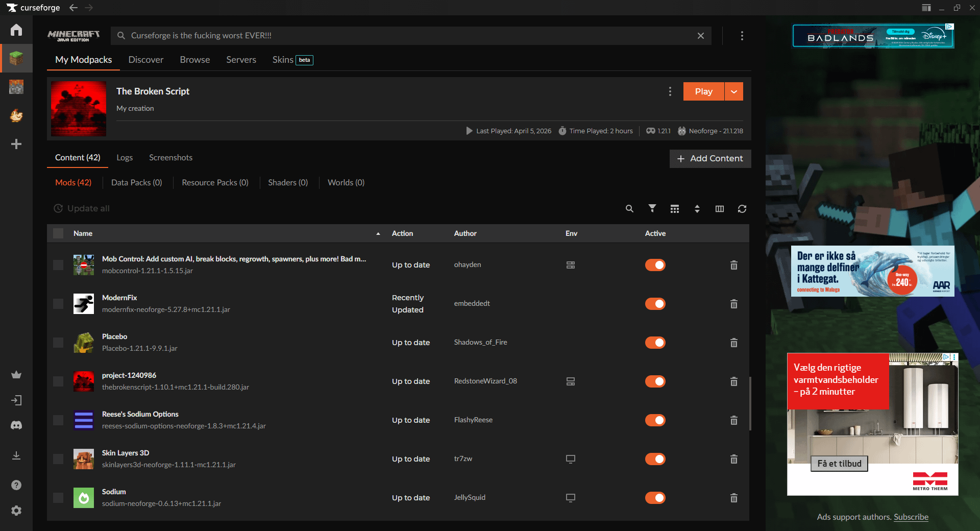Disable the Placebo mod toggle
Screen dimensions: 980x531
pos(655,343)
